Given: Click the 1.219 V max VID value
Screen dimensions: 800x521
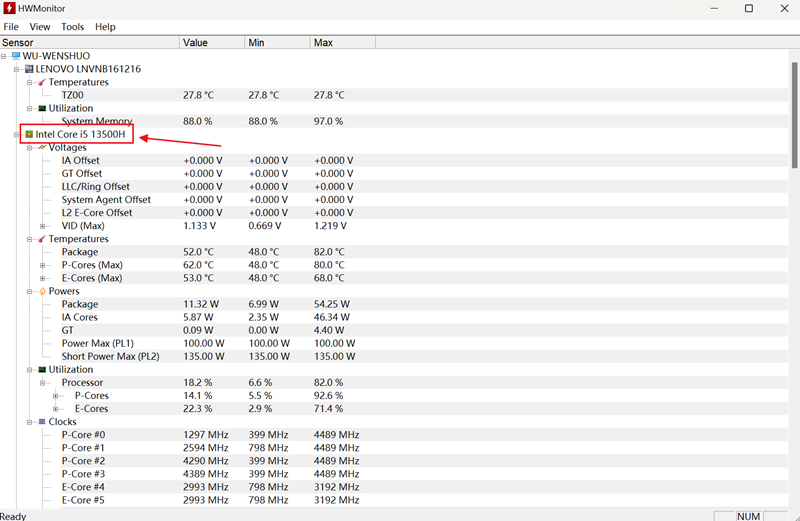Looking at the screenshot, I should coord(330,226).
